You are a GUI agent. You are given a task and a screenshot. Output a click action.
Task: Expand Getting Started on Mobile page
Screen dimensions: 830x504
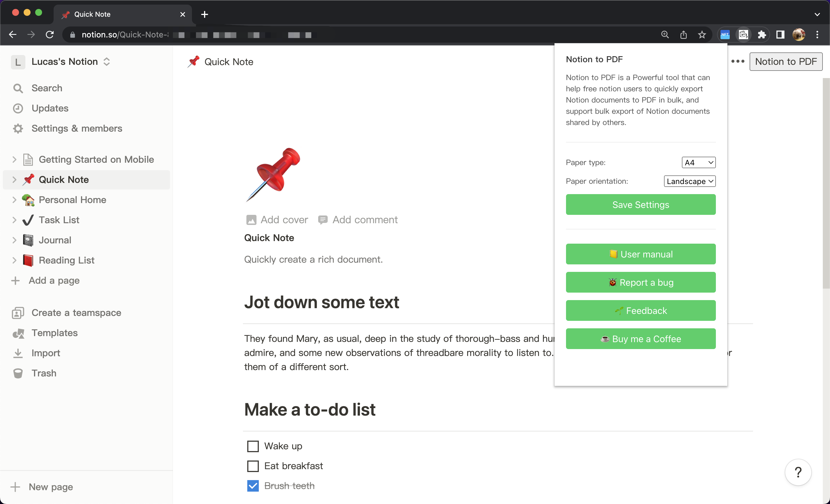pos(14,160)
